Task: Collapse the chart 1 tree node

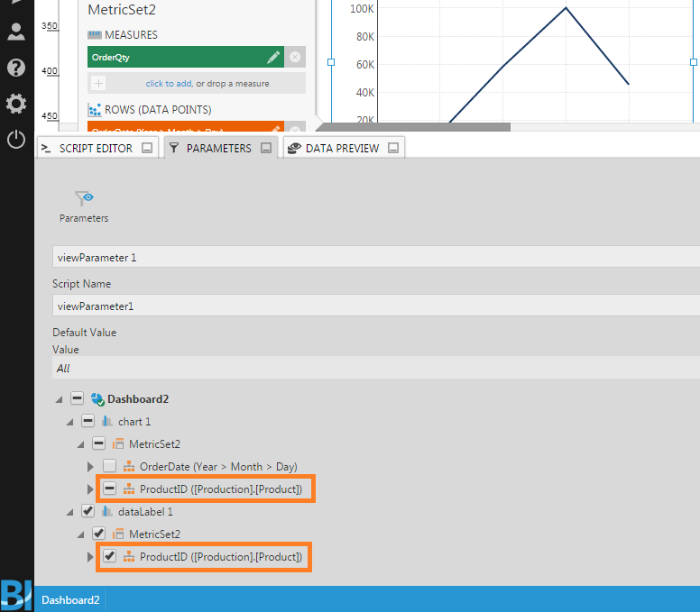Action: [70, 421]
